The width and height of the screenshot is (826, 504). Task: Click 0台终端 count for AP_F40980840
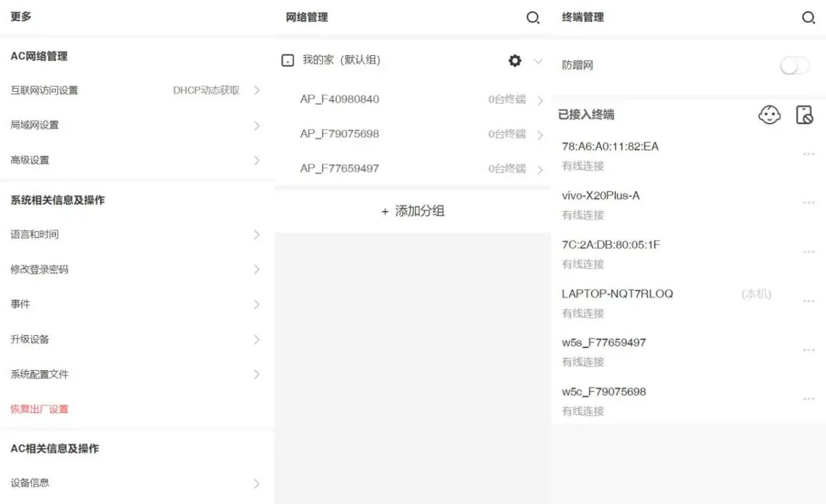click(507, 99)
